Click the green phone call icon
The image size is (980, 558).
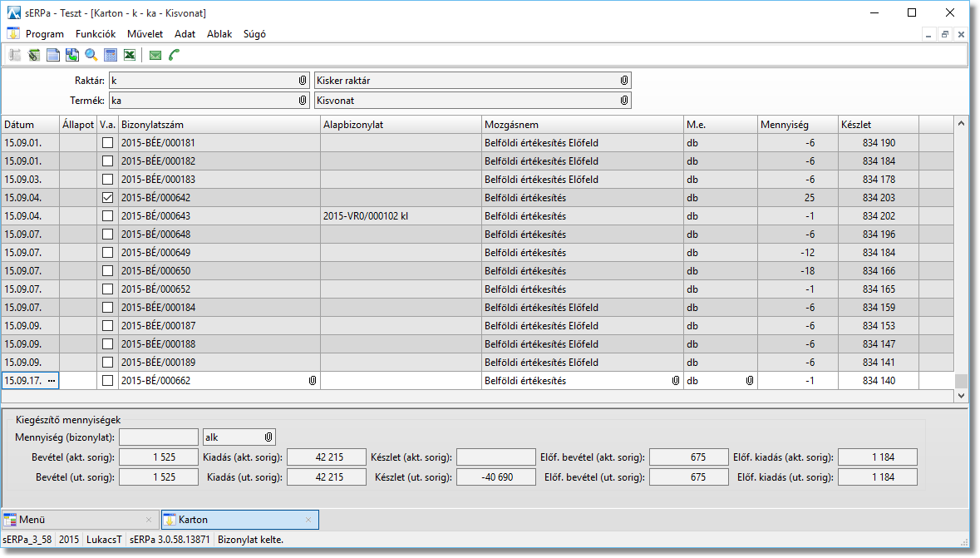pos(175,56)
